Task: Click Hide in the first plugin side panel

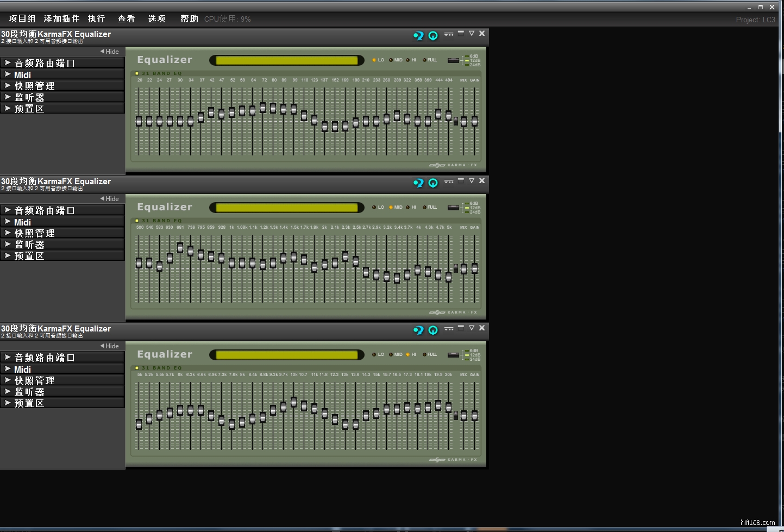Action: tap(110, 52)
